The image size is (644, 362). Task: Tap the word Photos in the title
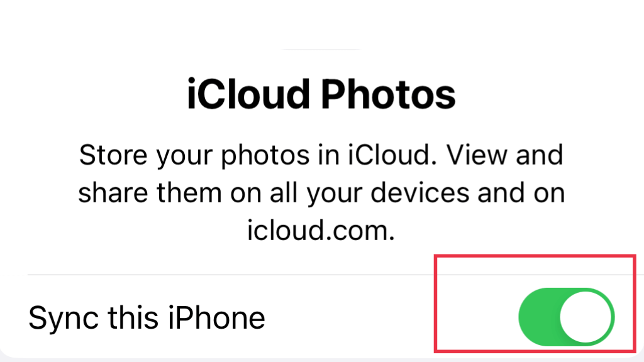coord(388,94)
